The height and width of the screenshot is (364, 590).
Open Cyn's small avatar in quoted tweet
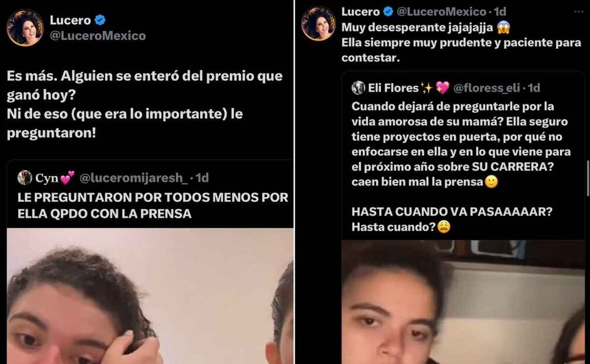tap(25, 178)
